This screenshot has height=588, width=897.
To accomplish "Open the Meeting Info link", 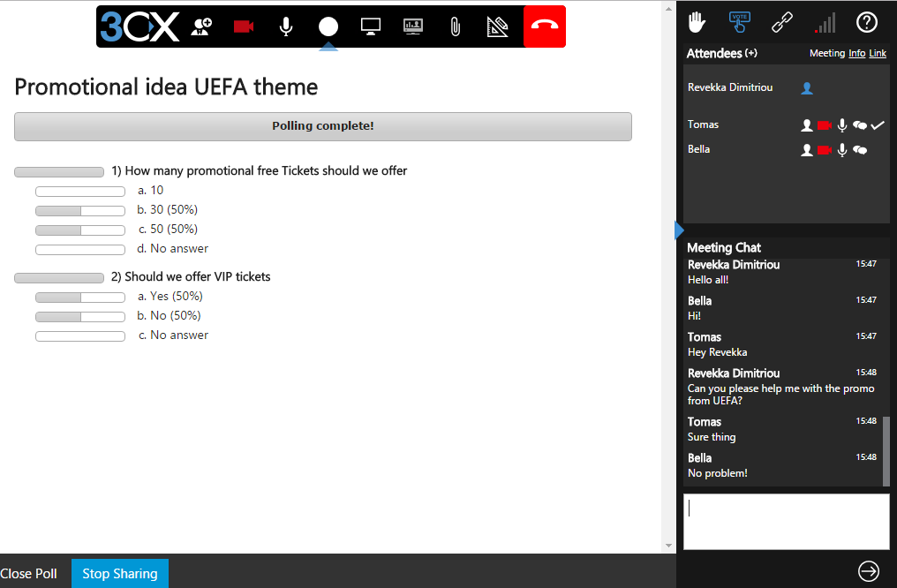I will pyautogui.click(x=856, y=53).
